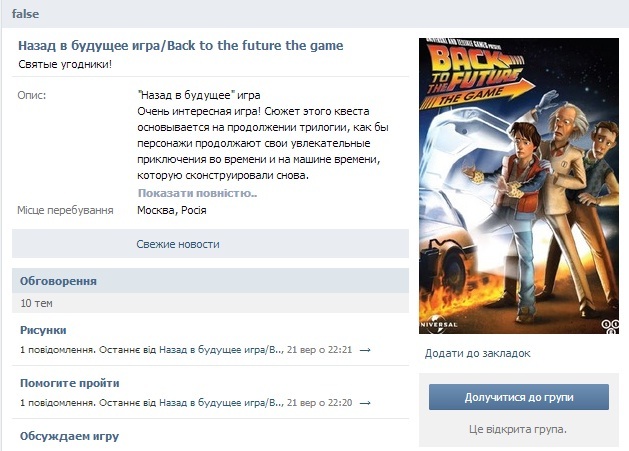Click the Святые угодники! status text
Image resolution: width=629 pixels, height=451 pixels.
tap(65, 64)
